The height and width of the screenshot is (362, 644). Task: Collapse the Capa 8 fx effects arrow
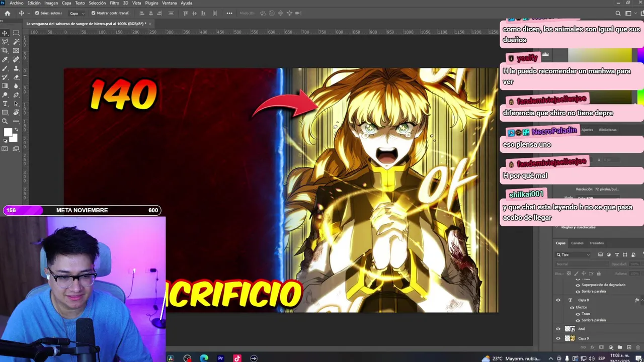click(x=642, y=300)
